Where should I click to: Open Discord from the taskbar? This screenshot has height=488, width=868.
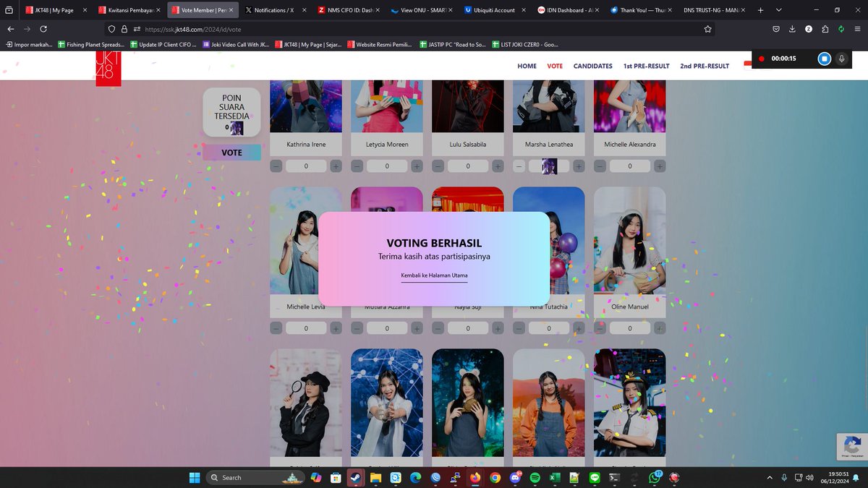coord(515,477)
